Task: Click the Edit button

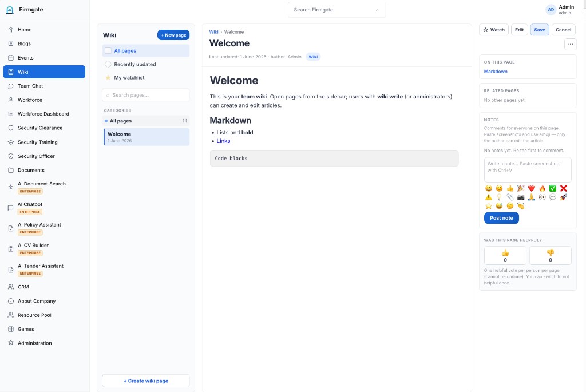Action: coord(519,30)
